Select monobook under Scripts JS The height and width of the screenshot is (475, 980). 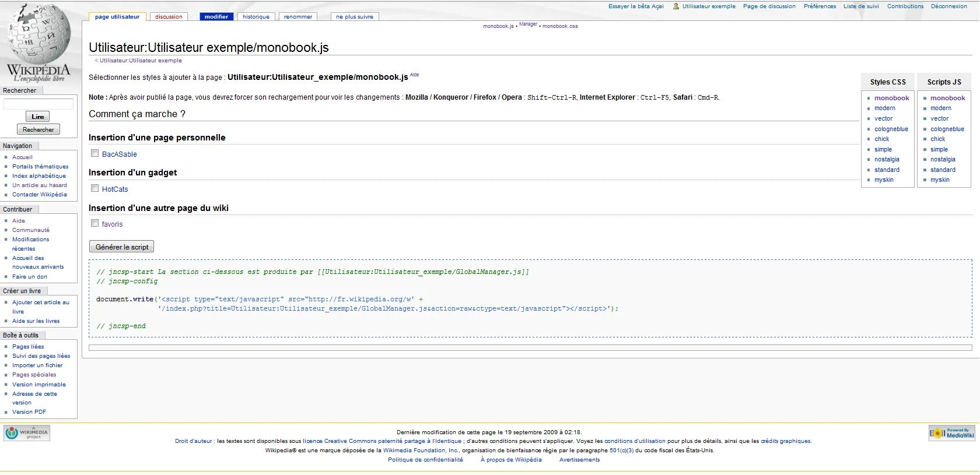pyautogui.click(x=947, y=98)
